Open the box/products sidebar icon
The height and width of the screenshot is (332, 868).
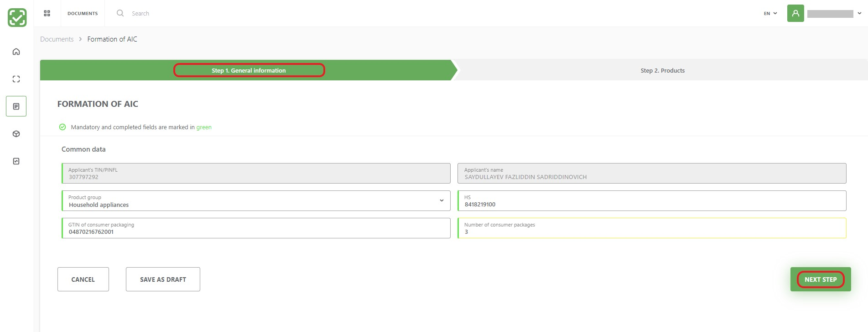16,134
